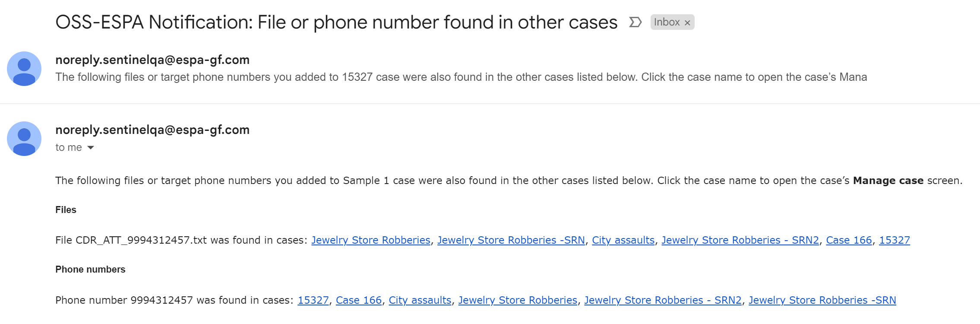Click the avatar of the expanded second message
The image size is (980, 324).
pos(24,139)
